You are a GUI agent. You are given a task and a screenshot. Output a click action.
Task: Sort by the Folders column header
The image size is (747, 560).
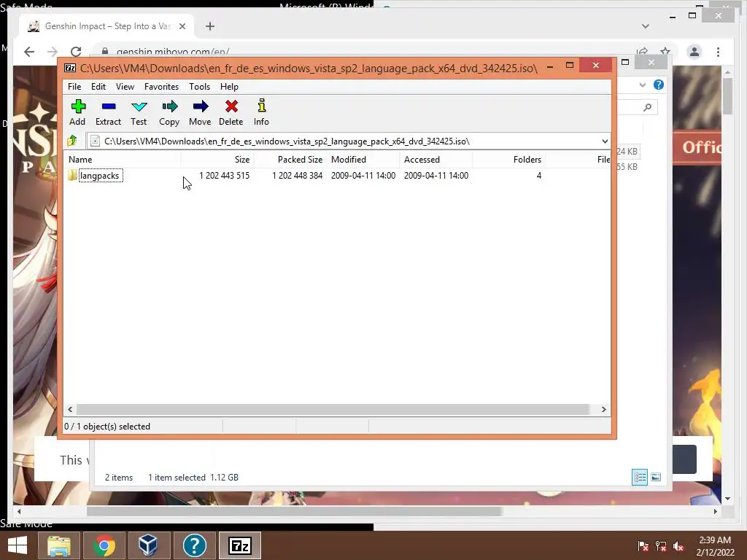508,160
